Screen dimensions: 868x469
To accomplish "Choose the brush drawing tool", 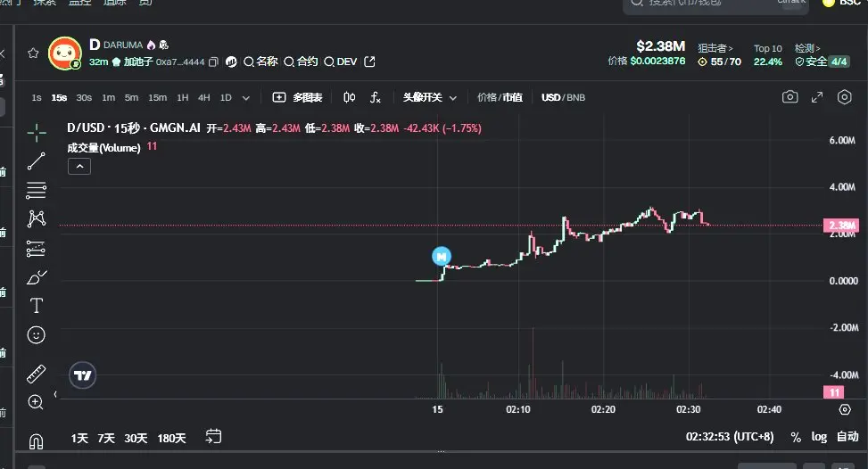I will pyautogui.click(x=37, y=277).
